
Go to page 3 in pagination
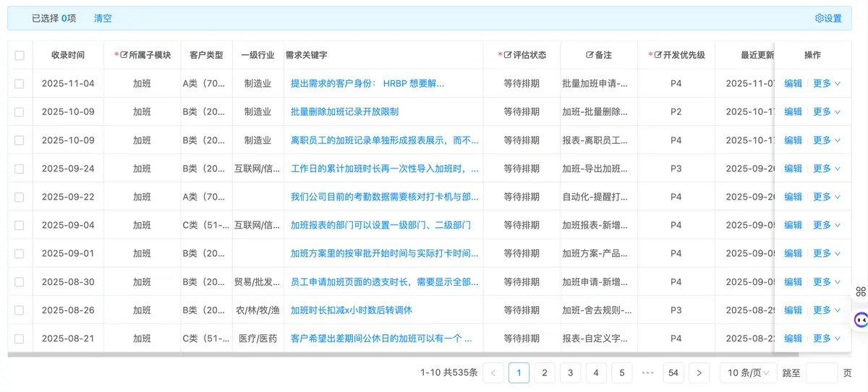[570, 373]
